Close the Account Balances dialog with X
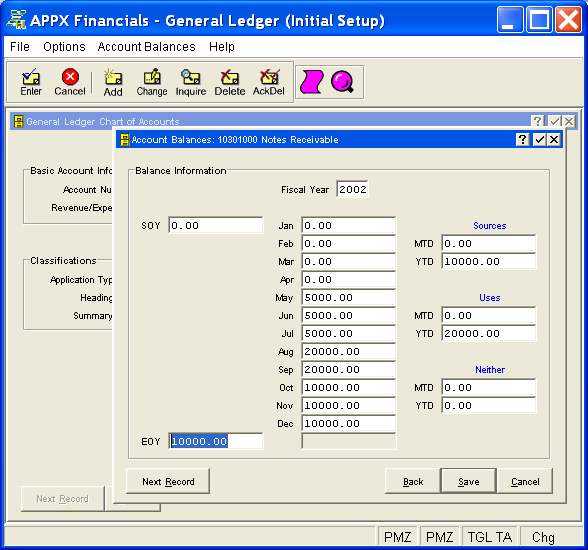This screenshot has height=550, width=588. 554,139
